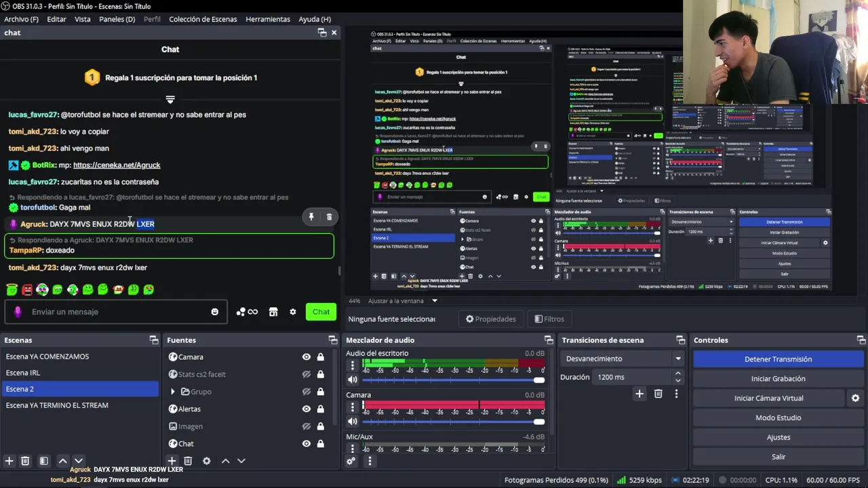Pop out the Controles dock
This screenshot has width=868, height=488.
pos(861,340)
